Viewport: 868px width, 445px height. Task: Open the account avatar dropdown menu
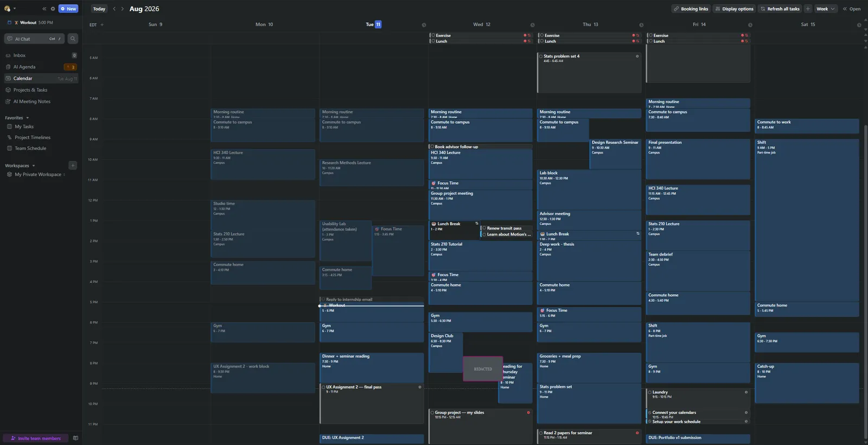pos(10,9)
